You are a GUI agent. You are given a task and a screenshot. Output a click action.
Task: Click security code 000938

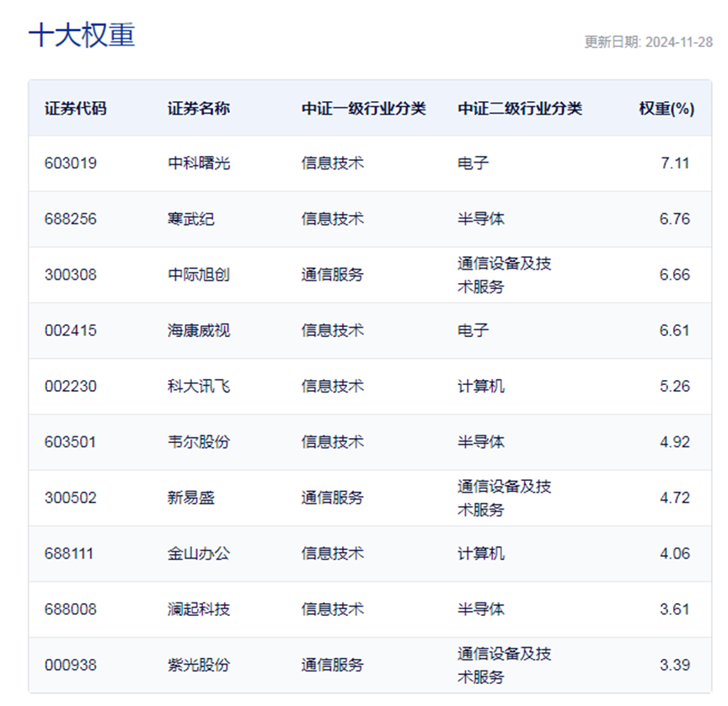tap(71, 665)
